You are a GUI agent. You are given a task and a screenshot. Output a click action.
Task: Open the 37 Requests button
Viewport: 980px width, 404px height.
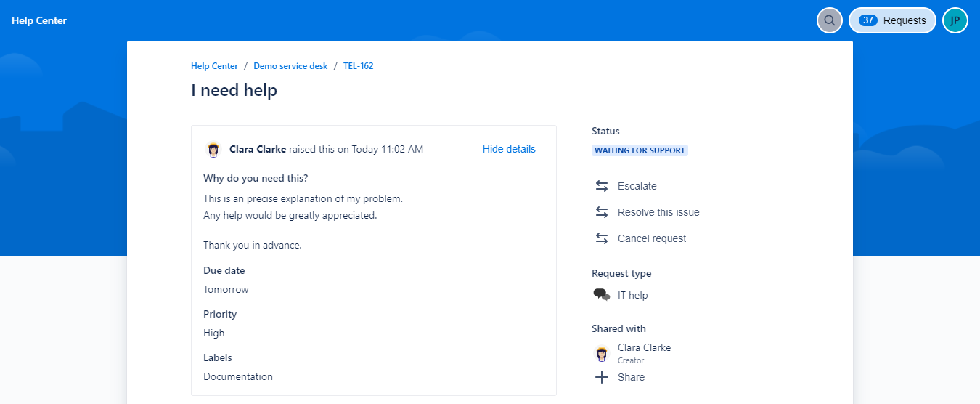(x=892, y=20)
